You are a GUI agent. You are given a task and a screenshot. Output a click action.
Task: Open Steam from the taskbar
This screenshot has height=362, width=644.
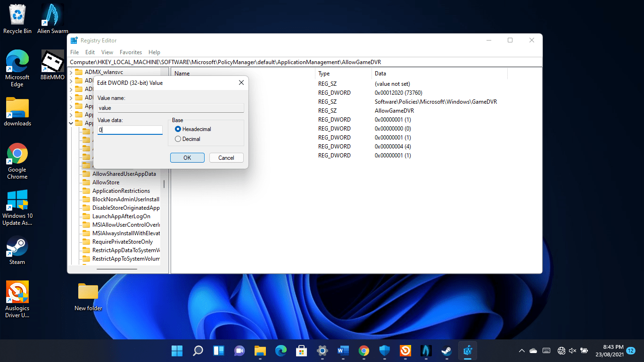click(x=446, y=351)
